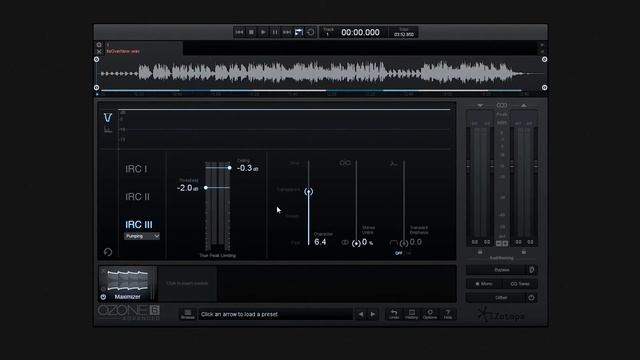The image size is (640, 360).
Task: Start playback with the Play button
Action: pos(263,32)
